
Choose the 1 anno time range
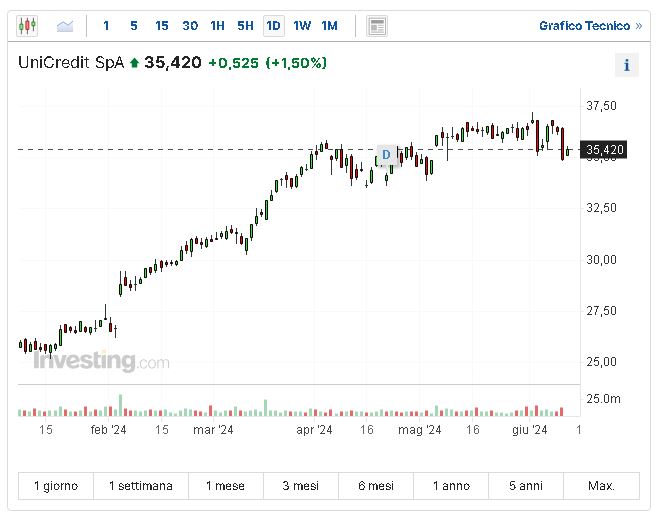pos(451,486)
